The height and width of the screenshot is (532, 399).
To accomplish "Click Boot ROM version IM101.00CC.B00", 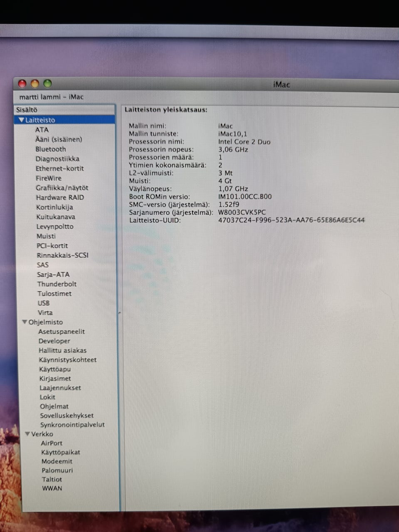I will pyautogui.click(x=245, y=197).
